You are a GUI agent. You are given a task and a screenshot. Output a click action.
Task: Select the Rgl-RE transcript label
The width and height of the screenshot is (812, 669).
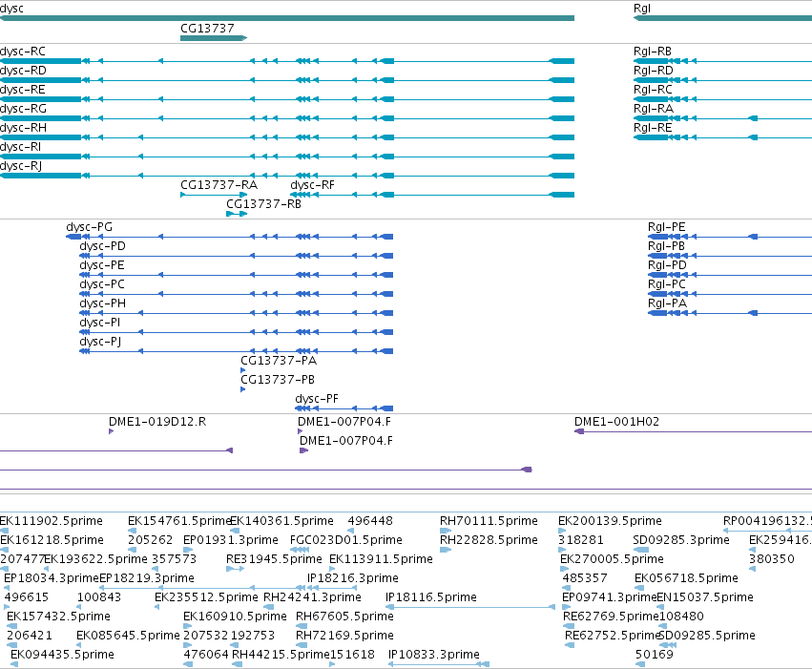[x=653, y=128]
